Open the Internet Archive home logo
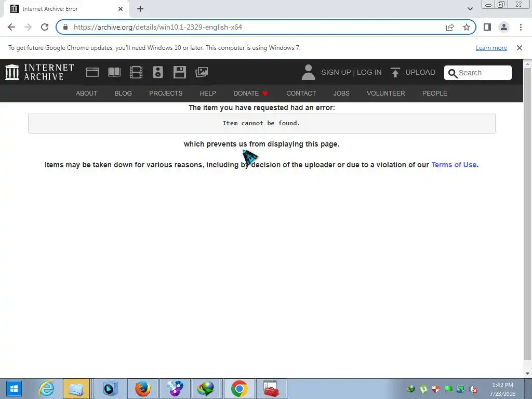Screen dimensions: 532x399 tap(39, 72)
